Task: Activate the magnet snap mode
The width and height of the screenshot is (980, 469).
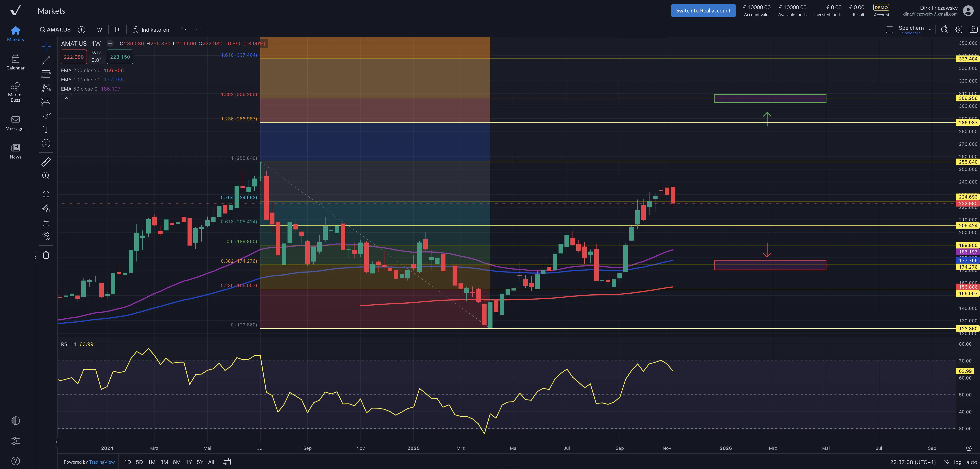Action: (x=46, y=194)
